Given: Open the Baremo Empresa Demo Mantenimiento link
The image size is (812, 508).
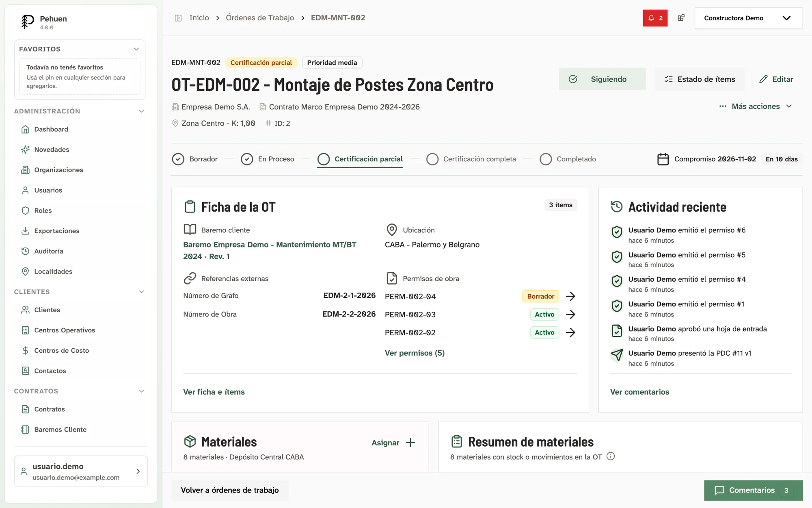Looking at the screenshot, I should tap(270, 250).
